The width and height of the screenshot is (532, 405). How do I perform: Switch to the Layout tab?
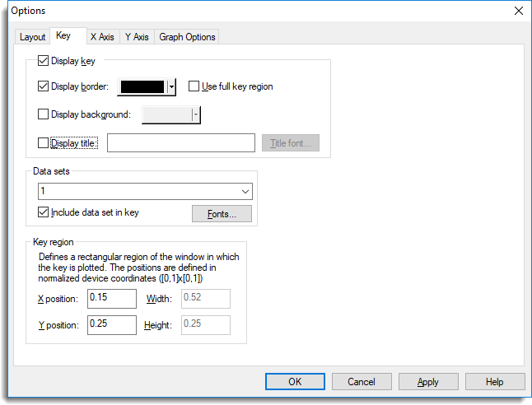click(x=32, y=37)
